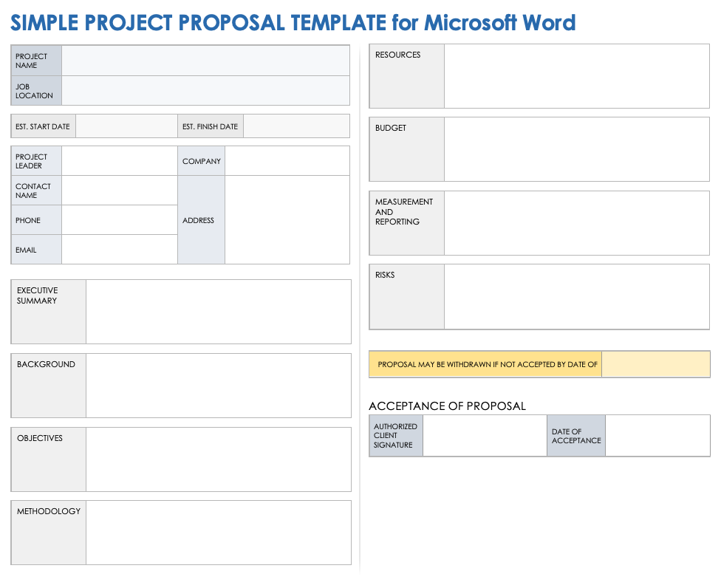Click the Est. Start Date field
The height and width of the screenshot is (588, 721).
126,126
